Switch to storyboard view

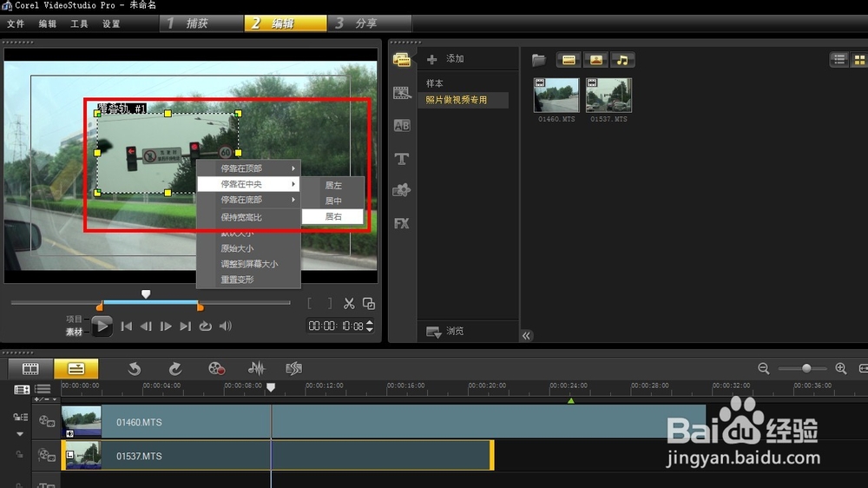(x=30, y=368)
